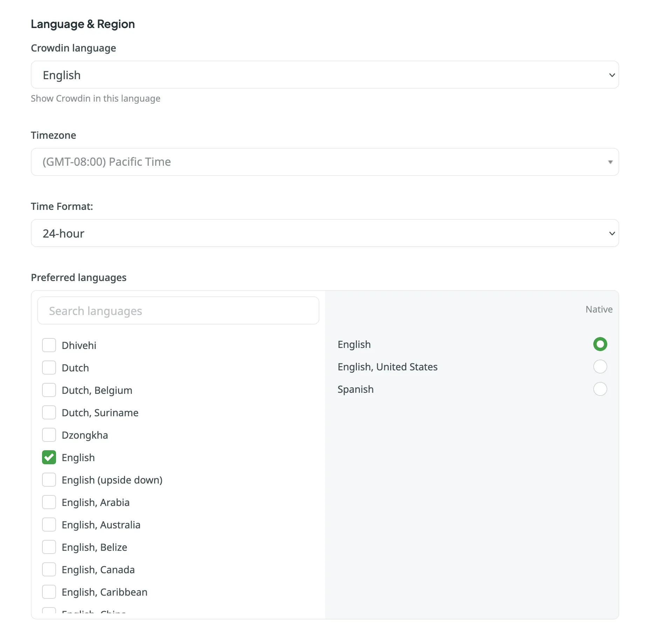656x644 pixels.
Task: Select the Dutch, Suriname checkbox
Action: pos(49,413)
